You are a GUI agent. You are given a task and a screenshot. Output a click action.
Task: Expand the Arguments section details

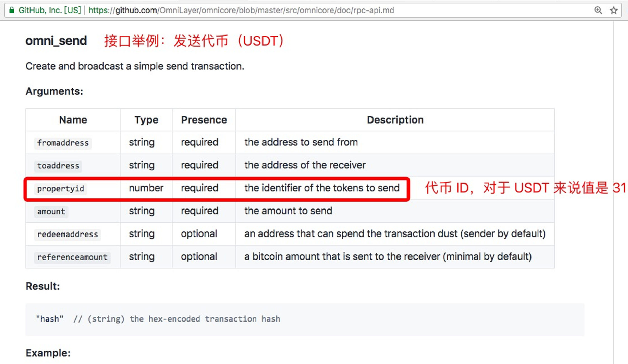pyautogui.click(x=55, y=91)
